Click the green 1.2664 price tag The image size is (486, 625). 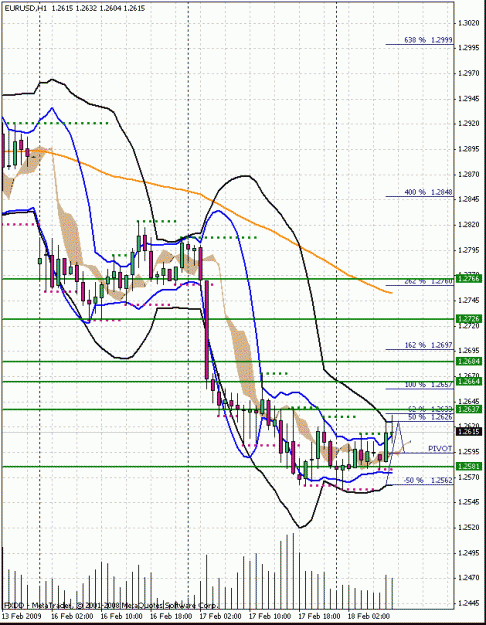click(470, 381)
